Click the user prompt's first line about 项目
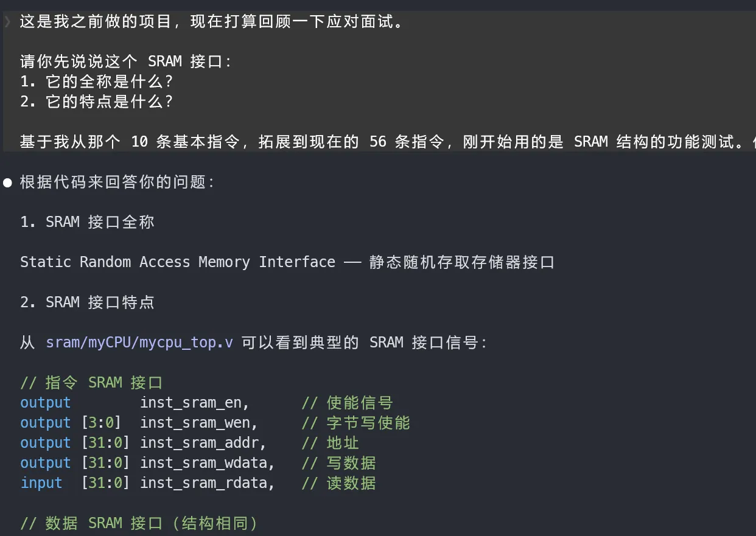Viewport: 756px width, 536px height. 211,23
